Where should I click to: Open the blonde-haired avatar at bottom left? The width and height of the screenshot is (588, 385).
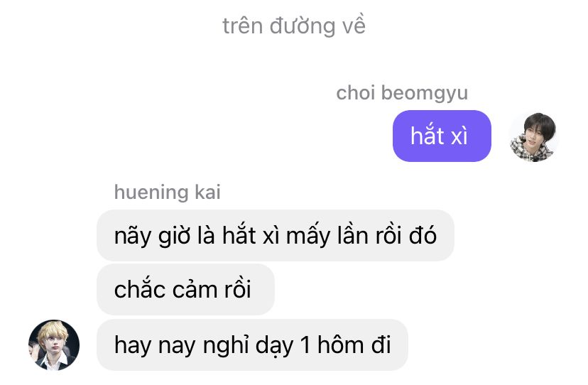tap(54, 345)
